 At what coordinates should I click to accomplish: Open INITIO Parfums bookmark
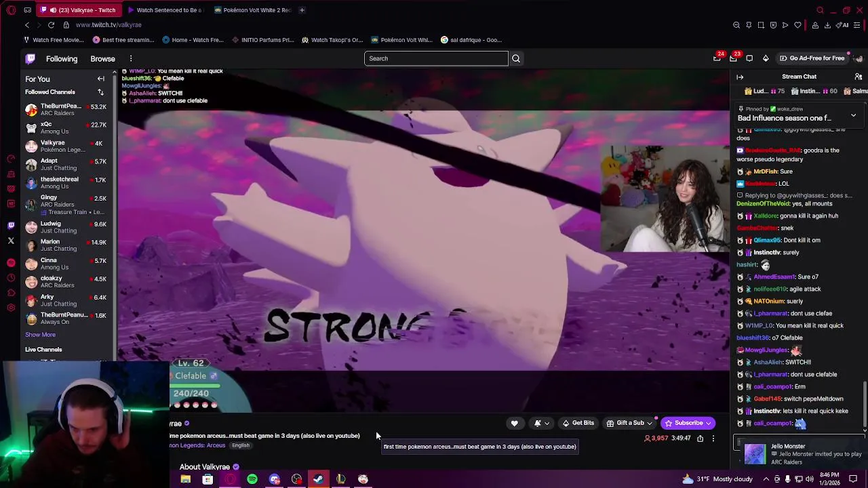click(263, 40)
